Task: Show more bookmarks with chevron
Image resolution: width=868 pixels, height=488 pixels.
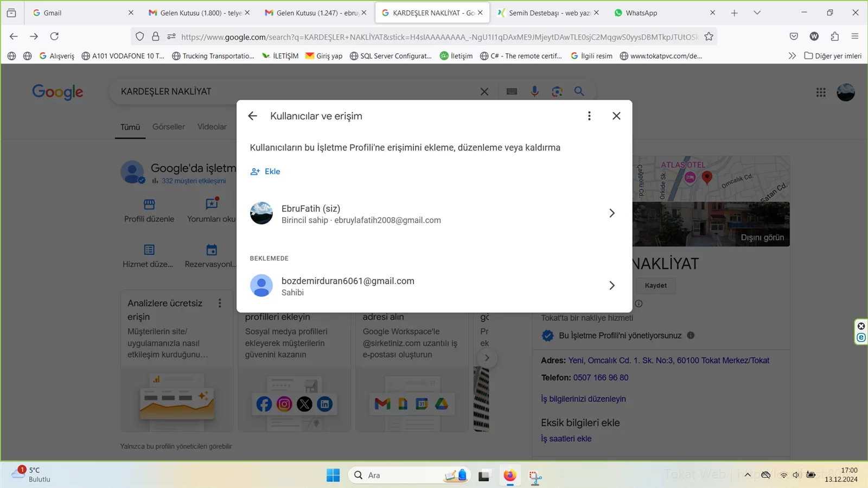Action: [x=792, y=56]
